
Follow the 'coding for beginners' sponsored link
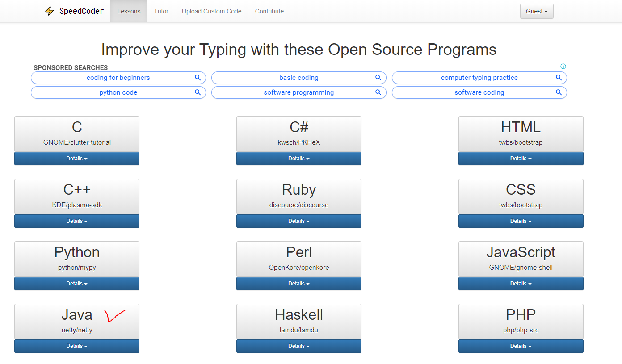click(118, 78)
